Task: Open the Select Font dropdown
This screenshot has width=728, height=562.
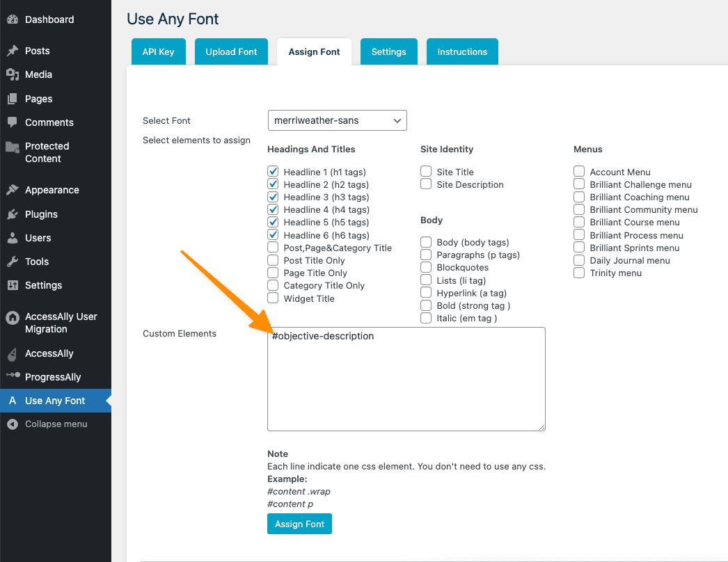Action: click(x=337, y=120)
